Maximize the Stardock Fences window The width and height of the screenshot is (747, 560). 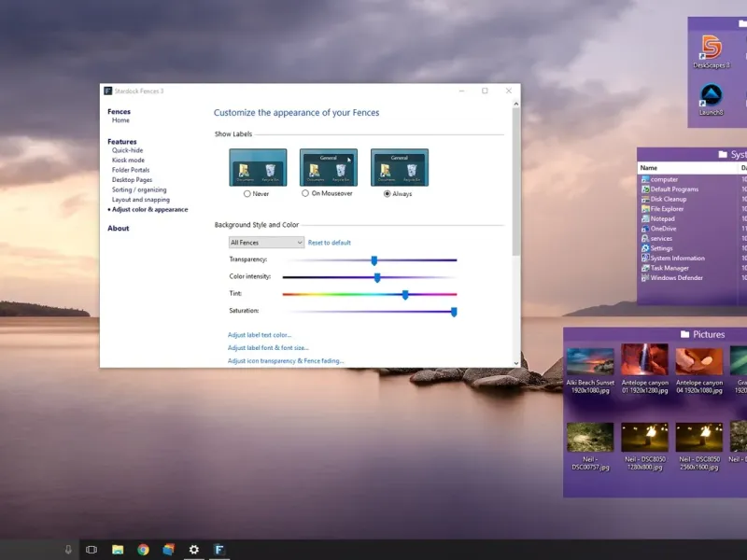click(x=485, y=91)
